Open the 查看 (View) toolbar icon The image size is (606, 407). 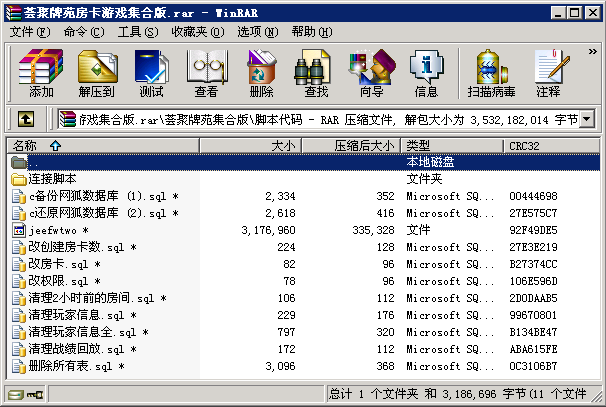tap(206, 73)
